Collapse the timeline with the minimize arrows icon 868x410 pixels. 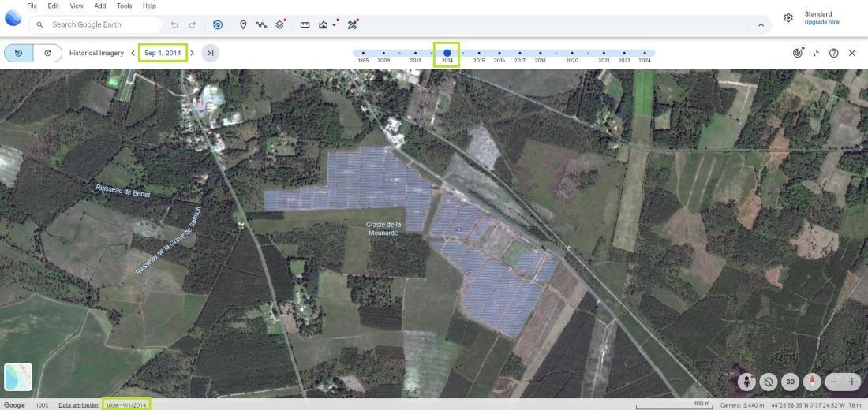816,53
